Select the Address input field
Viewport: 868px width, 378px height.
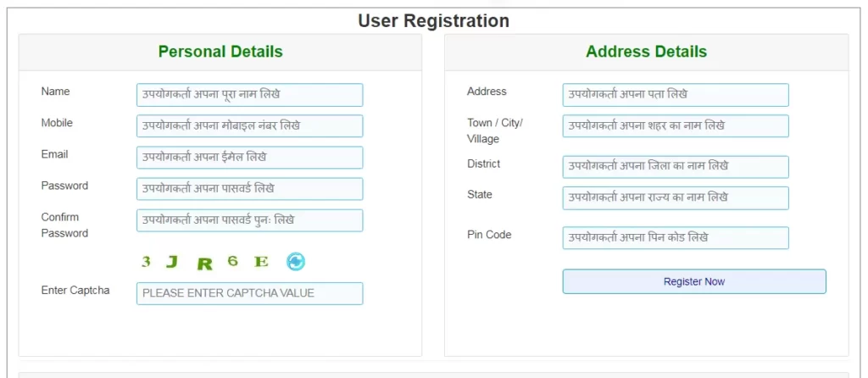point(676,95)
